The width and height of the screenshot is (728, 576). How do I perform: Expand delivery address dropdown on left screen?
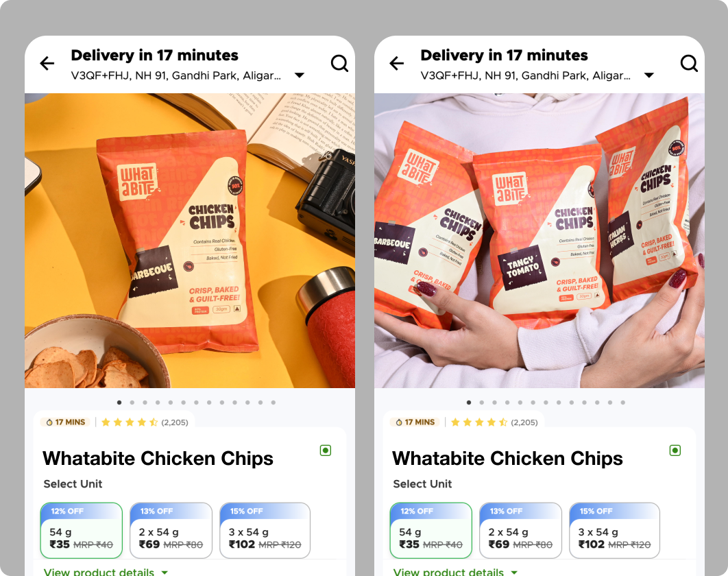[x=300, y=75]
